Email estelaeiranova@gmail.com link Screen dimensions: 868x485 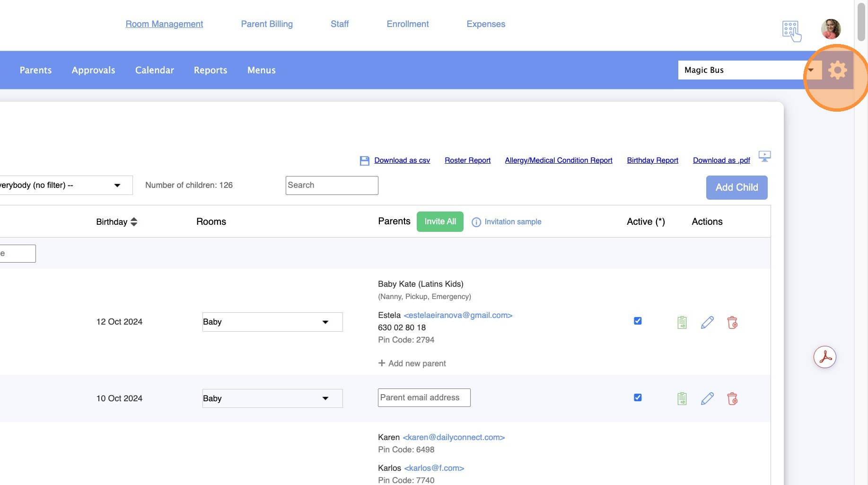[x=457, y=315]
